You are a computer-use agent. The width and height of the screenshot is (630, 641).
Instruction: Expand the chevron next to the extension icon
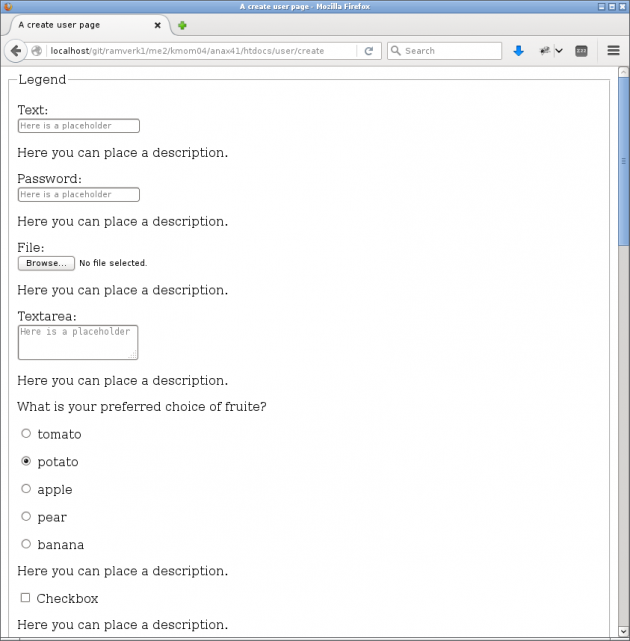pos(559,51)
